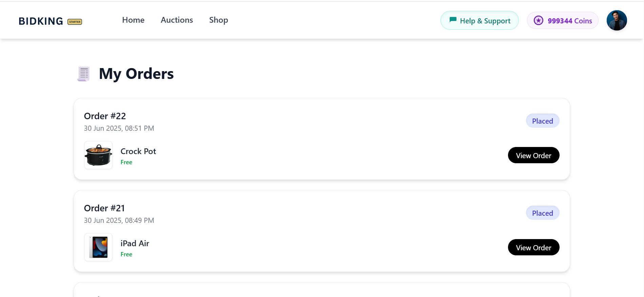
Task: Go to the Home page
Action: coord(133,20)
